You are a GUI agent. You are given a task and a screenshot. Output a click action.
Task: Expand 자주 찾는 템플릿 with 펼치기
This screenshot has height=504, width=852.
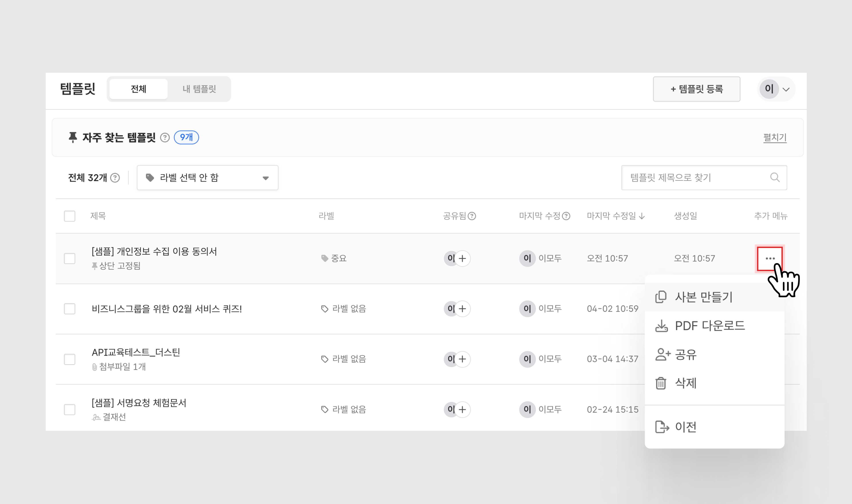coord(775,138)
